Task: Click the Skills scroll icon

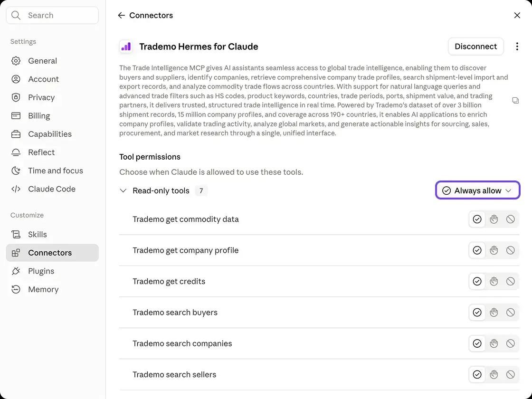Action: pyautogui.click(x=16, y=235)
